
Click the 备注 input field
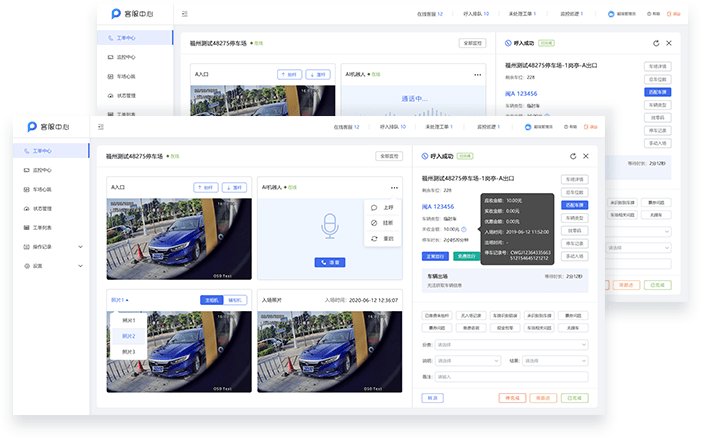coord(511,377)
